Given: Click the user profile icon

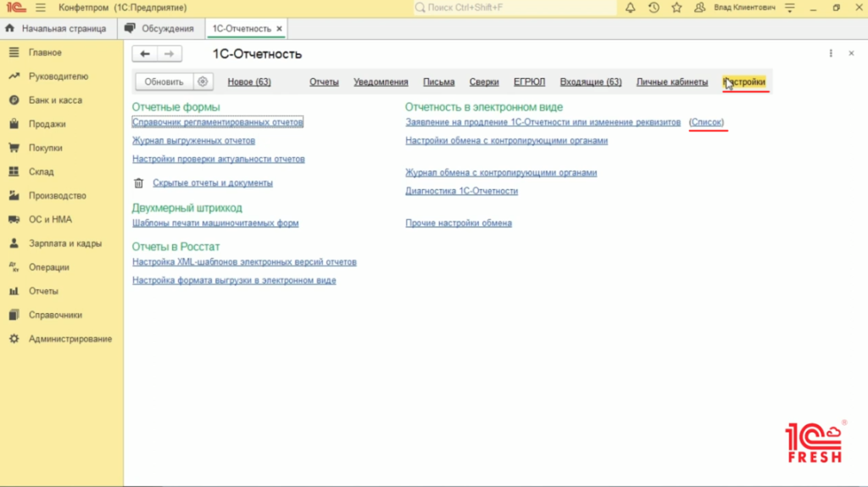Looking at the screenshot, I should pos(699,8).
